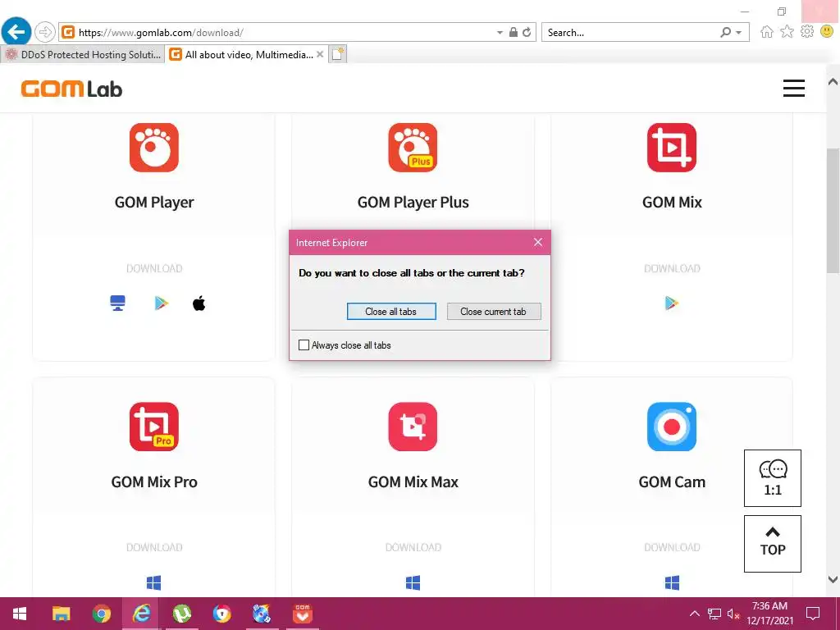Open uTorrent from the taskbar

click(182, 614)
